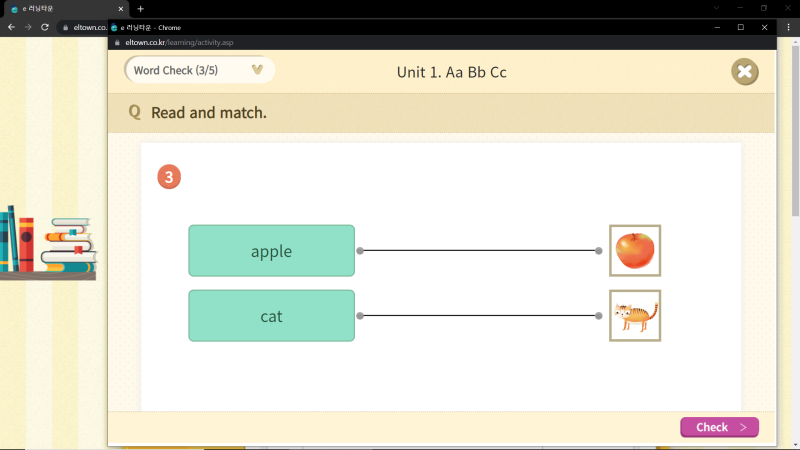Image resolution: width=800 pixels, height=450 pixels.
Task: Open a new browser tab
Action: [140, 9]
